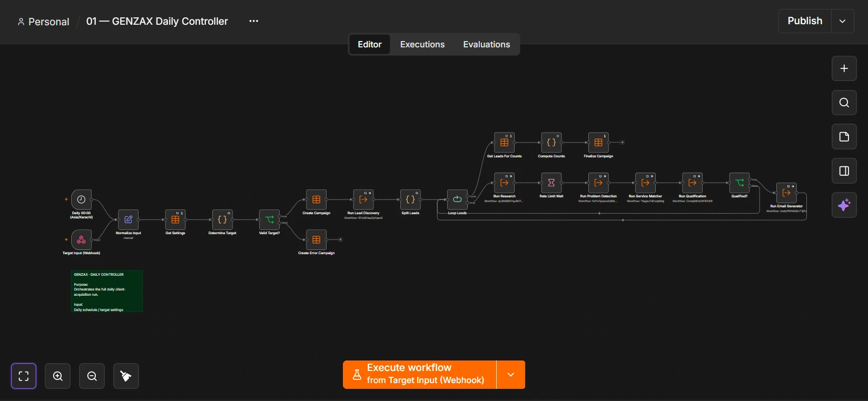This screenshot has width=868, height=401.
Task: Add a sticky note
Action: click(844, 137)
